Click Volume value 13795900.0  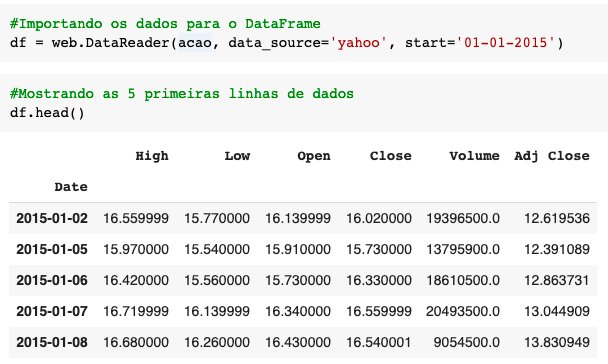pos(463,249)
